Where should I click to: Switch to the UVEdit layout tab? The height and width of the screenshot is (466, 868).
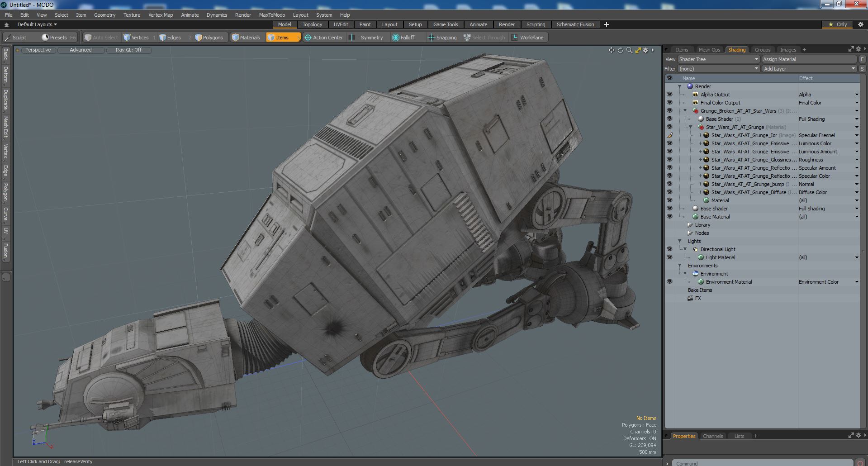[x=341, y=24]
